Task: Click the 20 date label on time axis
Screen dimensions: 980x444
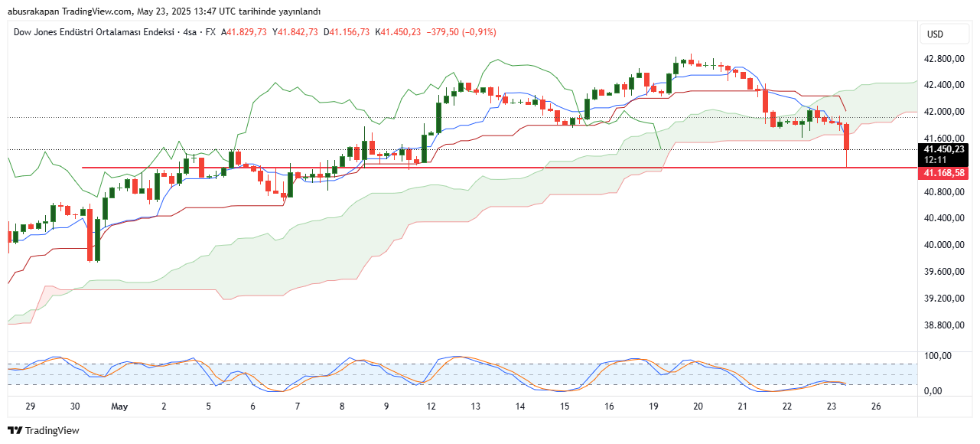Action: (x=698, y=406)
